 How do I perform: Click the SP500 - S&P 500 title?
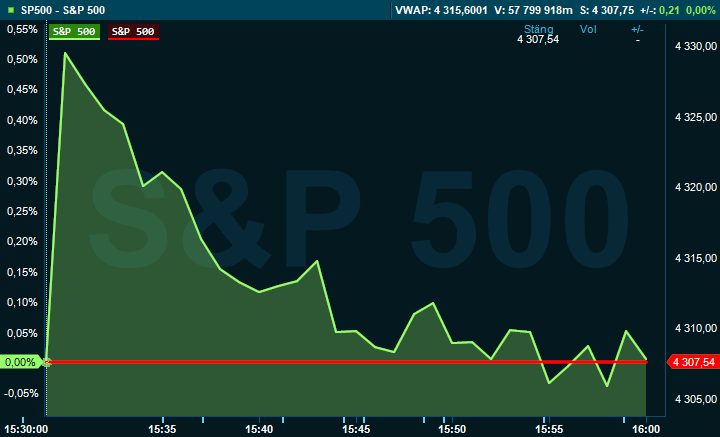pyautogui.click(x=63, y=10)
